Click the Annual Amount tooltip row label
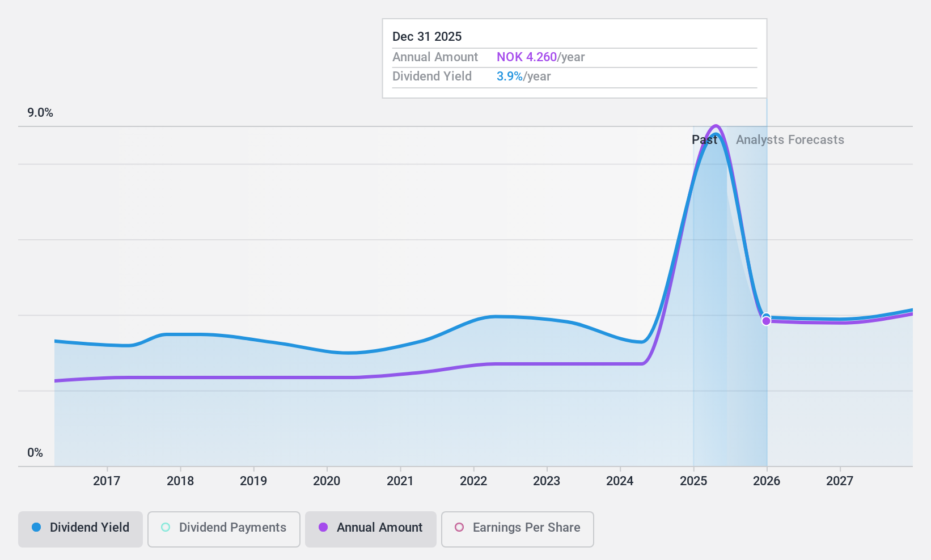 (435, 57)
